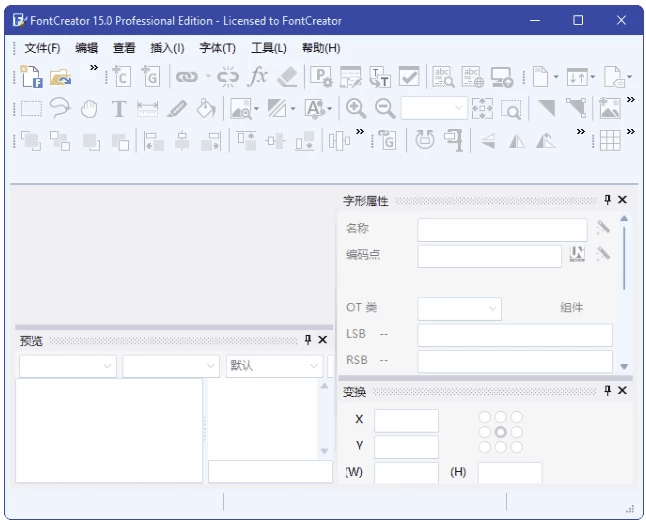Open the zoom level combo box
This screenshot has height=523, width=646.
(434, 109)
